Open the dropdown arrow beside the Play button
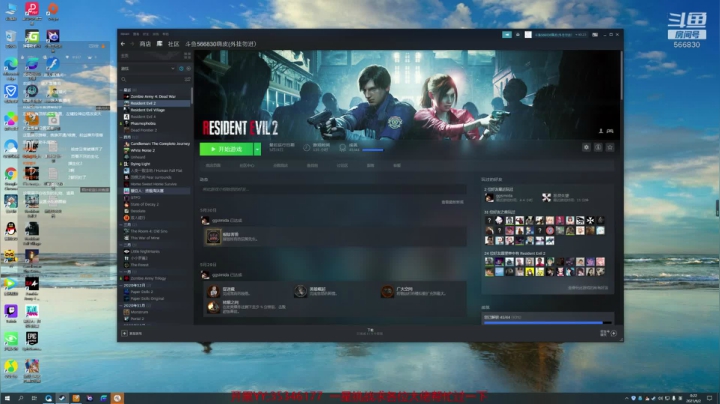Screen dimensions: 720x404 tap(257, 149)
